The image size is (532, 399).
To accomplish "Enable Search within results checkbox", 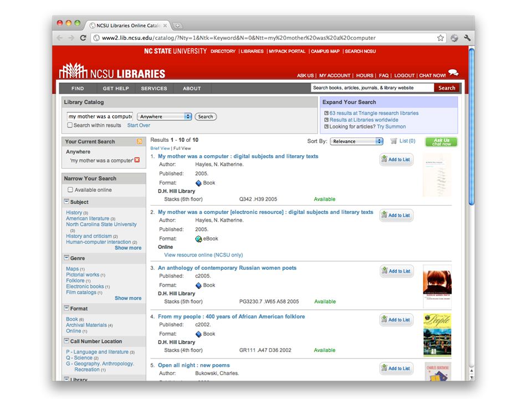I will click(70, 125).
